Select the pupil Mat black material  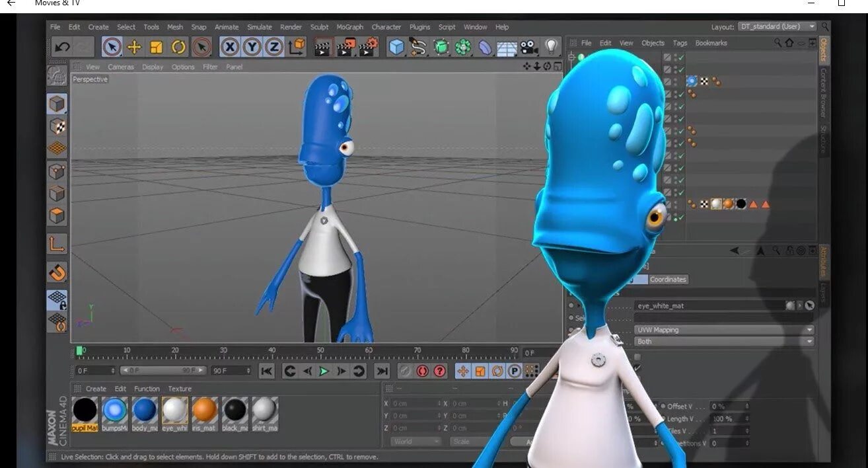85,414
